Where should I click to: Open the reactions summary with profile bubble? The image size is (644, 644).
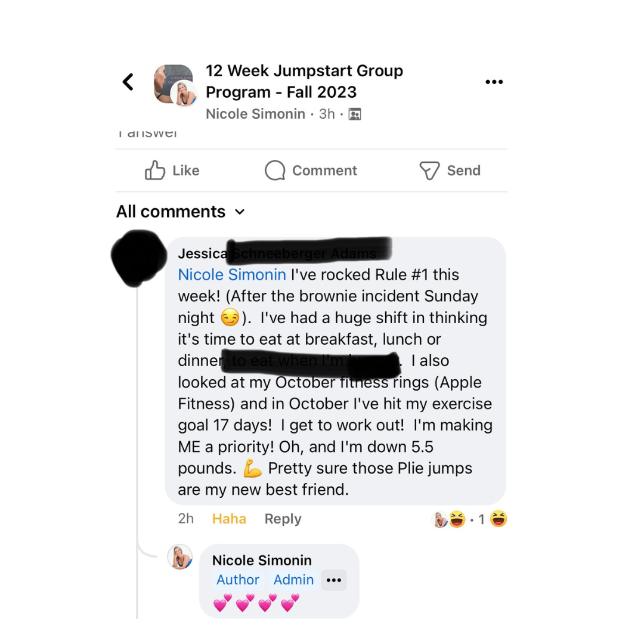click(449, 519)
